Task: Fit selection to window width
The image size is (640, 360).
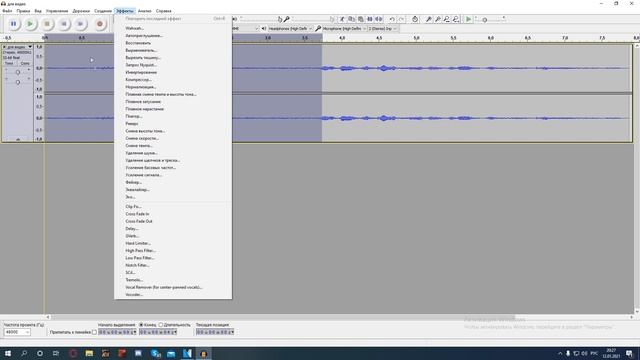Action: tap(447, 19)
